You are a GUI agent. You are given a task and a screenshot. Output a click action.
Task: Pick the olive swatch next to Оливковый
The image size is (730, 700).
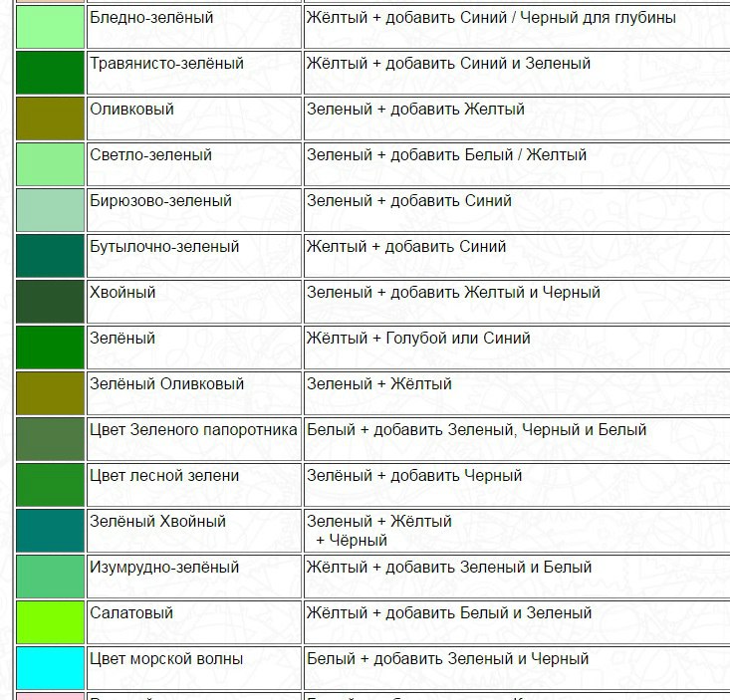(x=50, y=118)
